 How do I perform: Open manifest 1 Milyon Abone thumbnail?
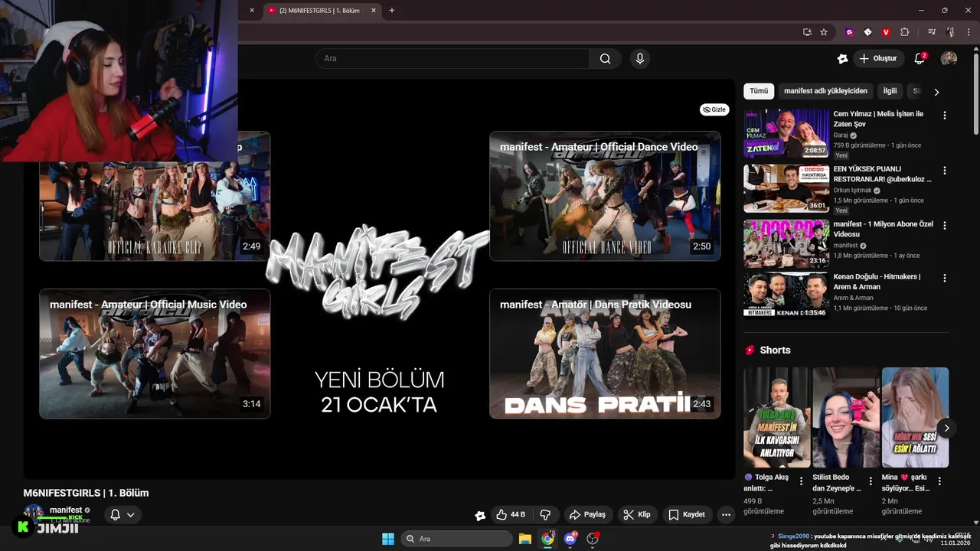[x=786, y=243]
